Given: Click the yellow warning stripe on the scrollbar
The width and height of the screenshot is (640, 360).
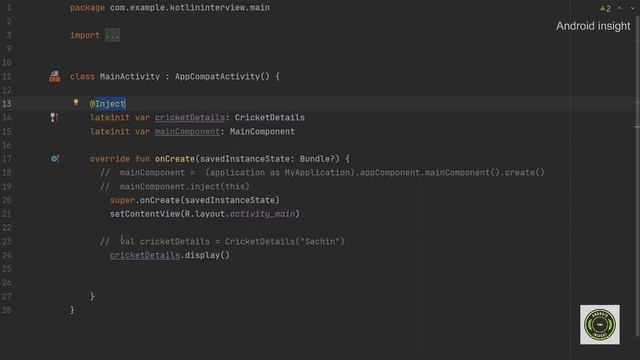Looking at the screenshot, I should click(x=637, y=127).
